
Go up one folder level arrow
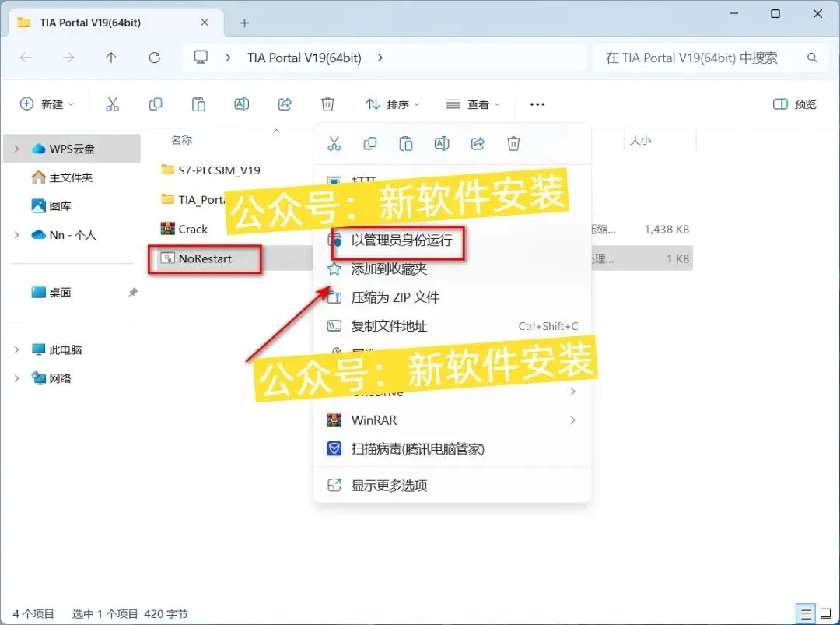point(111,58)
